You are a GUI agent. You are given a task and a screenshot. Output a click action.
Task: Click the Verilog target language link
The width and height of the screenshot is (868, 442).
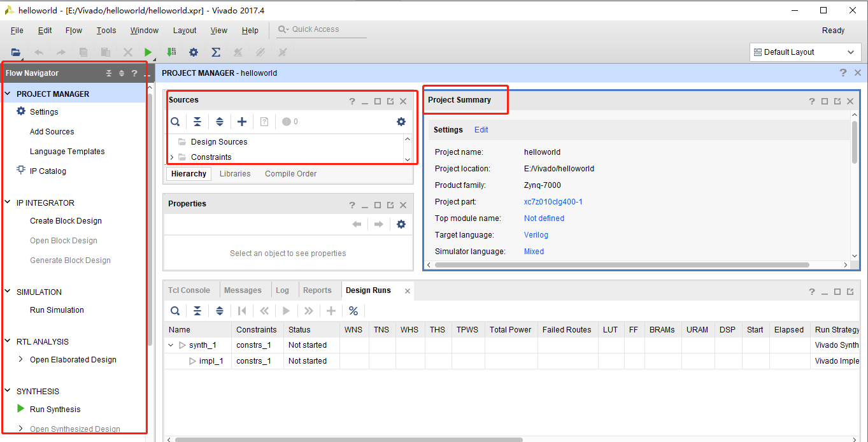tap(536, 235)
